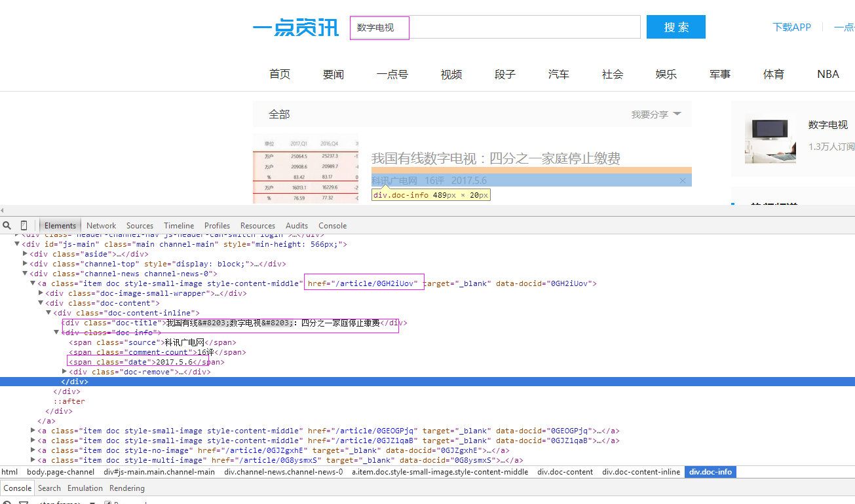Click the div.channel-news.channel-news-0 breadcrumb

tap(283, 472)
